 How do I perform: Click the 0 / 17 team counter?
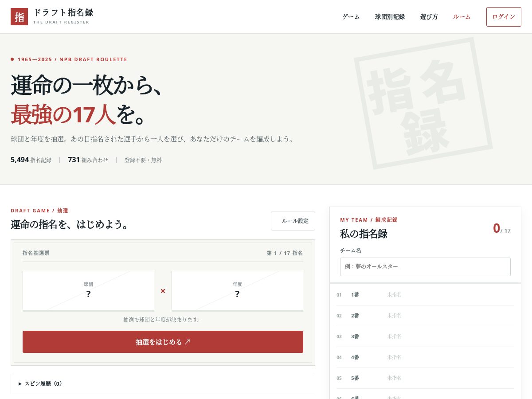click(x=502, y=229)
